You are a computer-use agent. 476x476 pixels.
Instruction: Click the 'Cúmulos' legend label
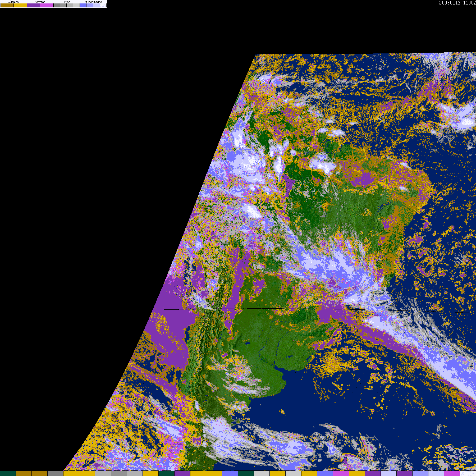click(13, 2)
